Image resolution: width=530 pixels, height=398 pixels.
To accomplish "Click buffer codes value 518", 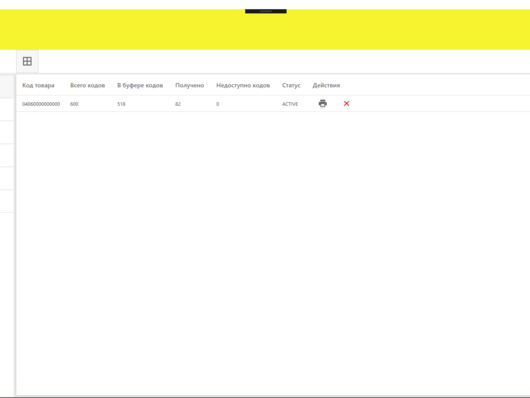I will tap(121, 104).
